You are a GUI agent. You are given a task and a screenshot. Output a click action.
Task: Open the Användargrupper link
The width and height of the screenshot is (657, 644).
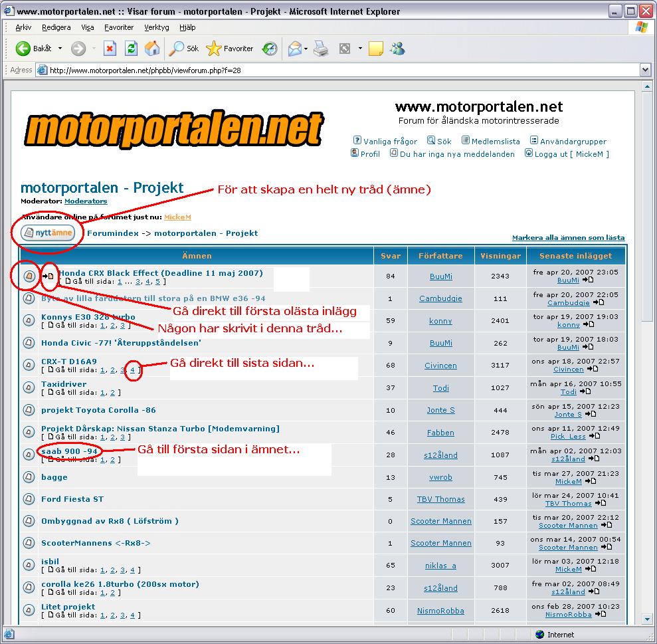(x=573, y=142)
